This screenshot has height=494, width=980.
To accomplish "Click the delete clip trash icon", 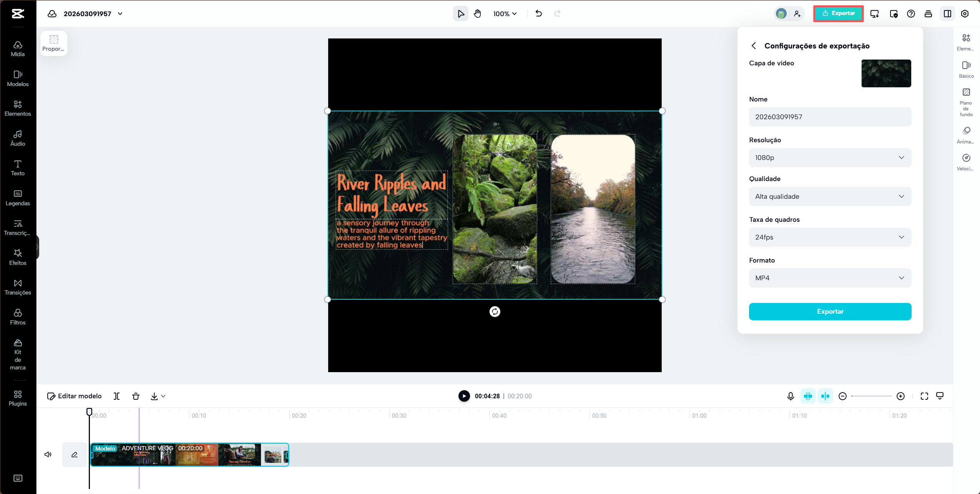I will pyautogui.click(x=135, y=396).
